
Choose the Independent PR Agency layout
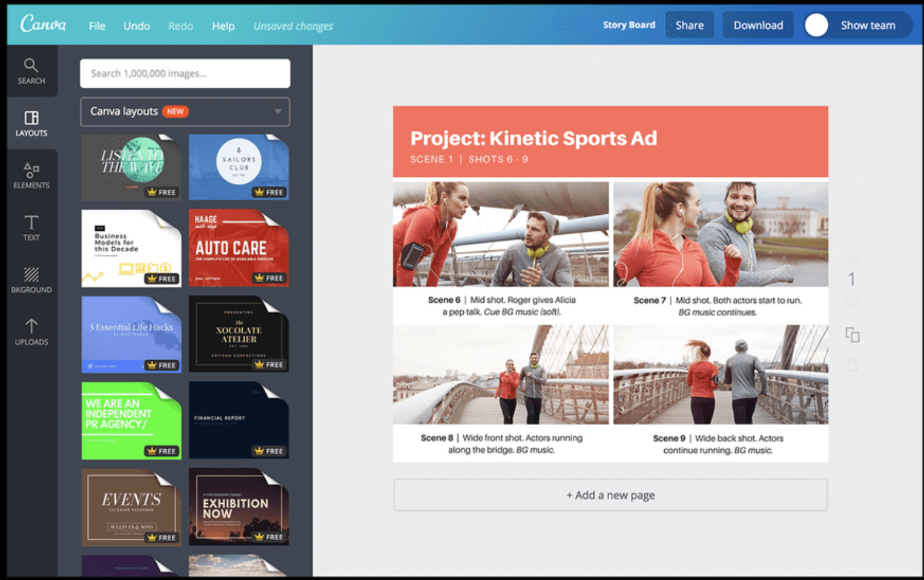click(x=131, y=421)
